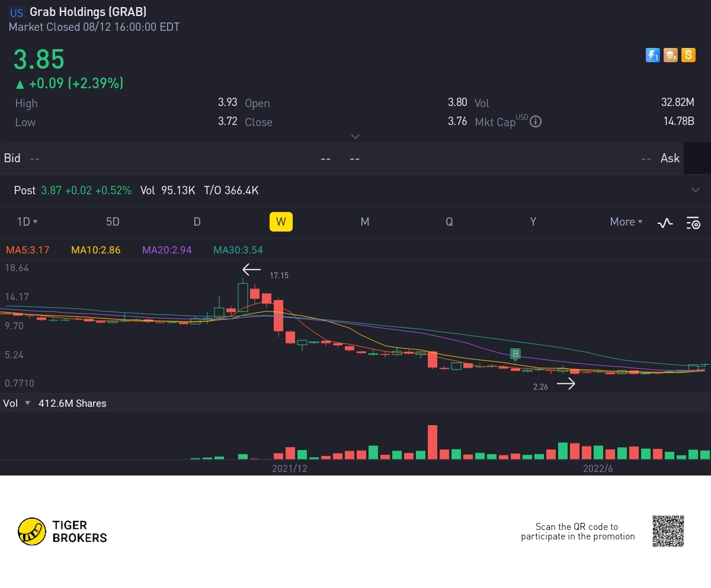Image resolution: width=711 pixels, height=588 pixels.
Task: Tap the Bid label
Action: point(12,158)
